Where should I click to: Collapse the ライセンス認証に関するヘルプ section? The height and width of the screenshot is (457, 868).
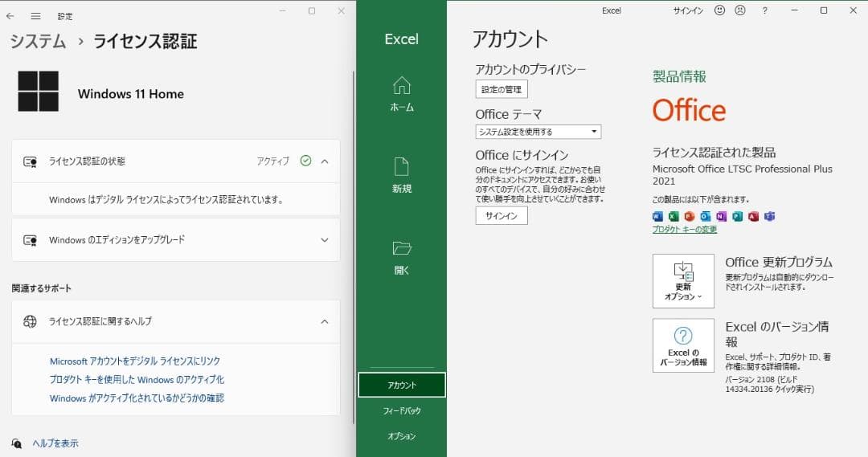coord(325,321)
